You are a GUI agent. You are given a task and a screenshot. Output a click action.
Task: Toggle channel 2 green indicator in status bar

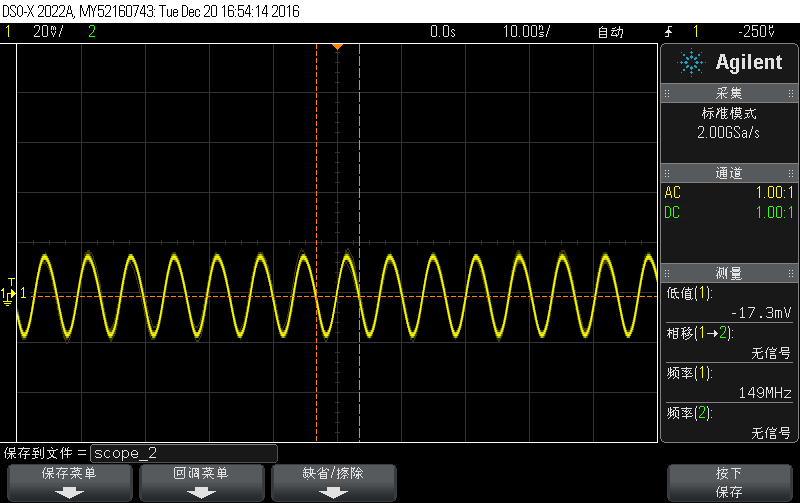92,32
